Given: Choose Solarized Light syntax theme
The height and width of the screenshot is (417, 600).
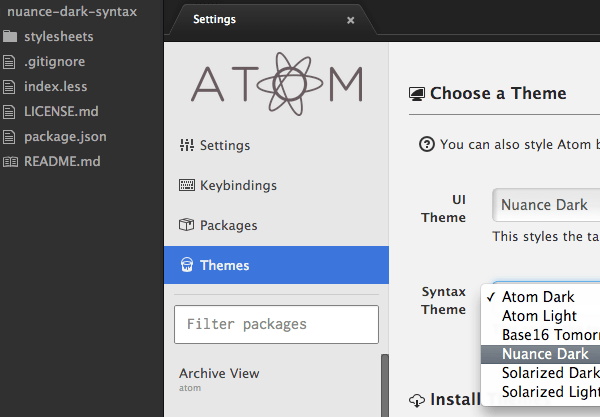Looking at the screenshot, I should pyautogui.click(x=540, y=392).
